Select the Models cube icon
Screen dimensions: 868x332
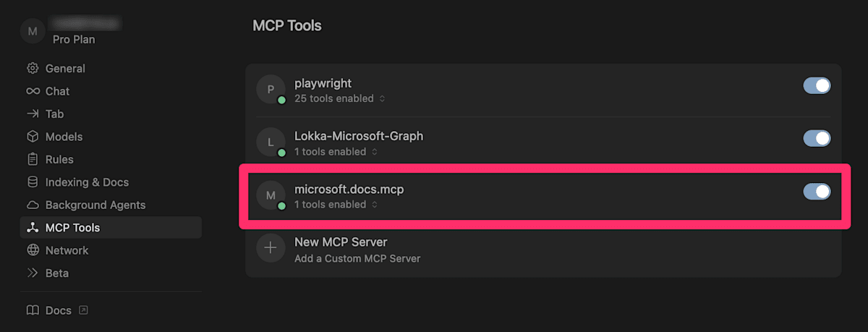point(33,137)
